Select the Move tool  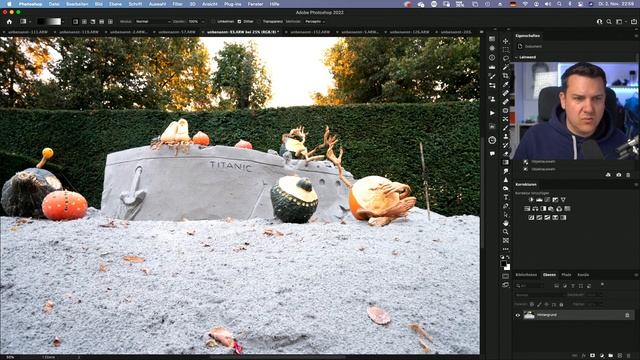click(x=506, y=41)
